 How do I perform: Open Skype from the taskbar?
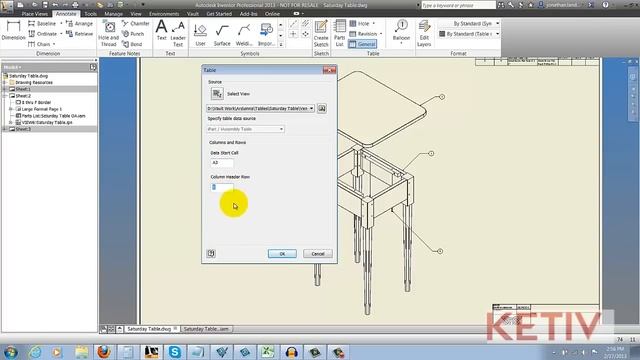(175, 351)
